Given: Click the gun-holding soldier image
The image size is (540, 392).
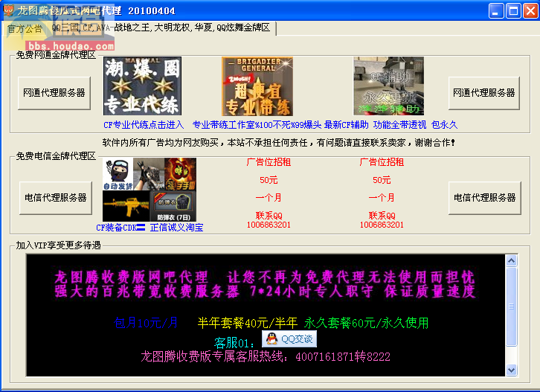Looking at the screenshot, I should 149,174.
